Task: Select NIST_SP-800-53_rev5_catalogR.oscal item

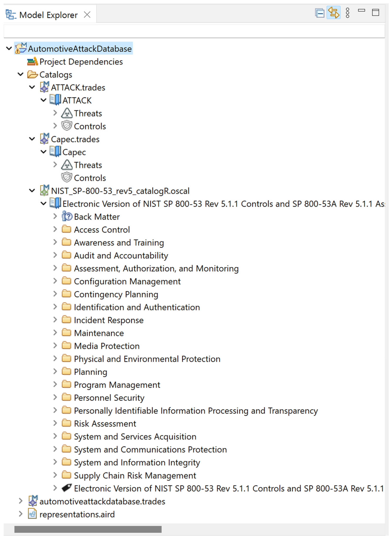Action: tap(120, 191)
